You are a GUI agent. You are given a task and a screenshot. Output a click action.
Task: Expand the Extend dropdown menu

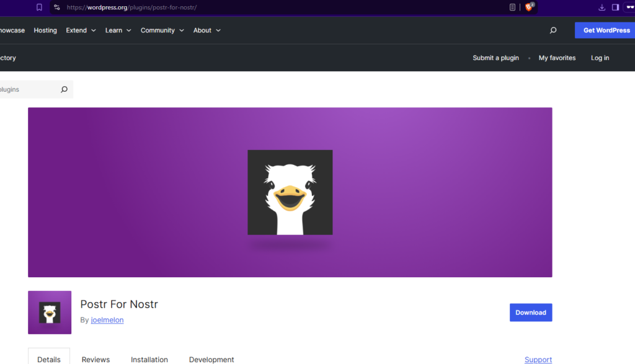coord(81,30)
